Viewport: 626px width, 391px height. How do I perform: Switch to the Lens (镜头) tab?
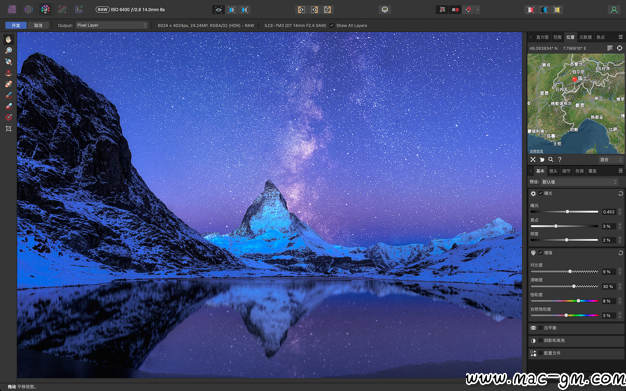pyautogui.click(x=553, y=171)
